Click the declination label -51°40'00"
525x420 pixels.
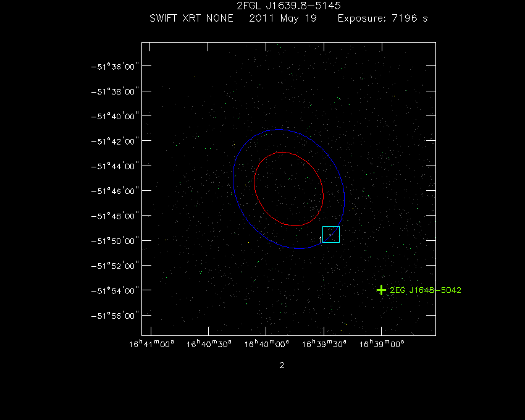(x=115, y=116)
